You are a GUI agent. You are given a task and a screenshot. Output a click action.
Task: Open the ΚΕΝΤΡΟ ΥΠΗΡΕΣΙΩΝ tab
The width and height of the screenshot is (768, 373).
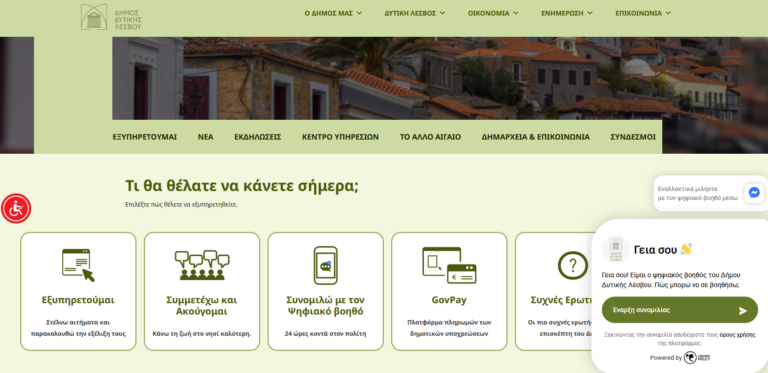tap(340, 137)
